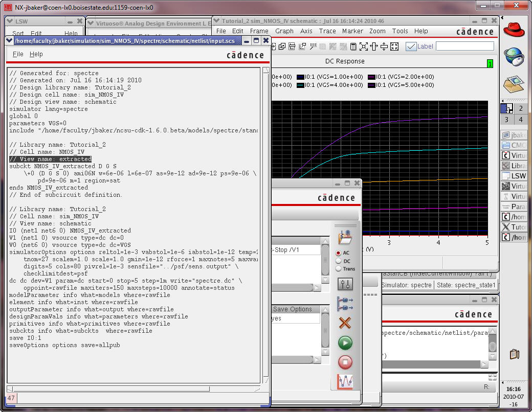Open the Marker menu in waveform window
The width and height of the screenshot is (532, 412).
pos(352,31)
